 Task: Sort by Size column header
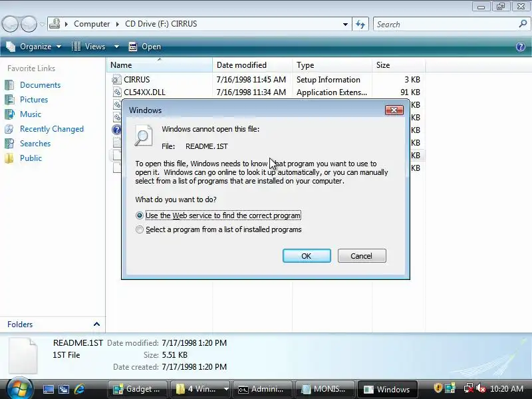tap(398, 65)
